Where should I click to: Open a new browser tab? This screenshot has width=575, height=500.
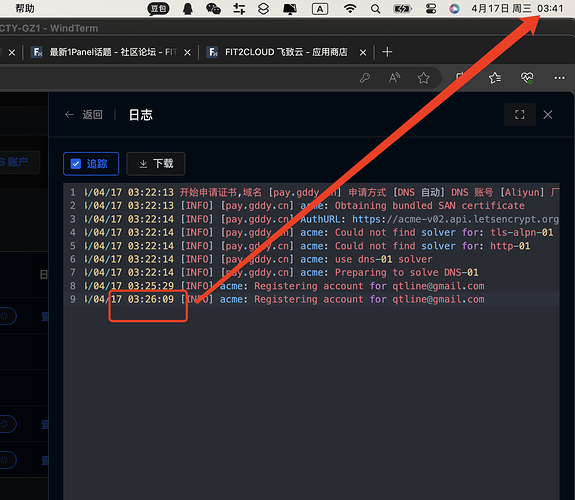[387, 52]
